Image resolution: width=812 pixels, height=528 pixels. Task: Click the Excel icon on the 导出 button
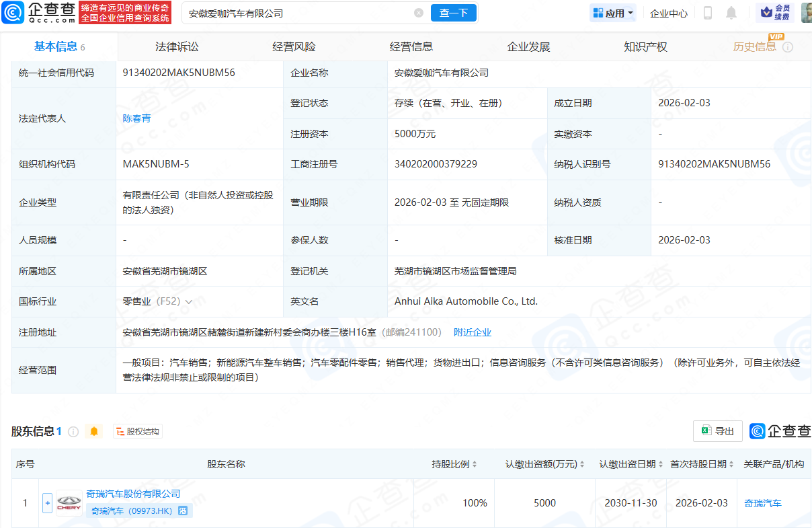pyautogui.click(x=705, y=430)
